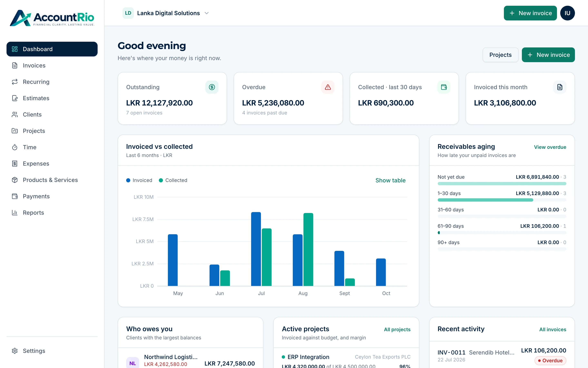Viewport: 588px width, 368px height.
Task: Click the 7 open invoices text
Action: click(x=144, y=113)
